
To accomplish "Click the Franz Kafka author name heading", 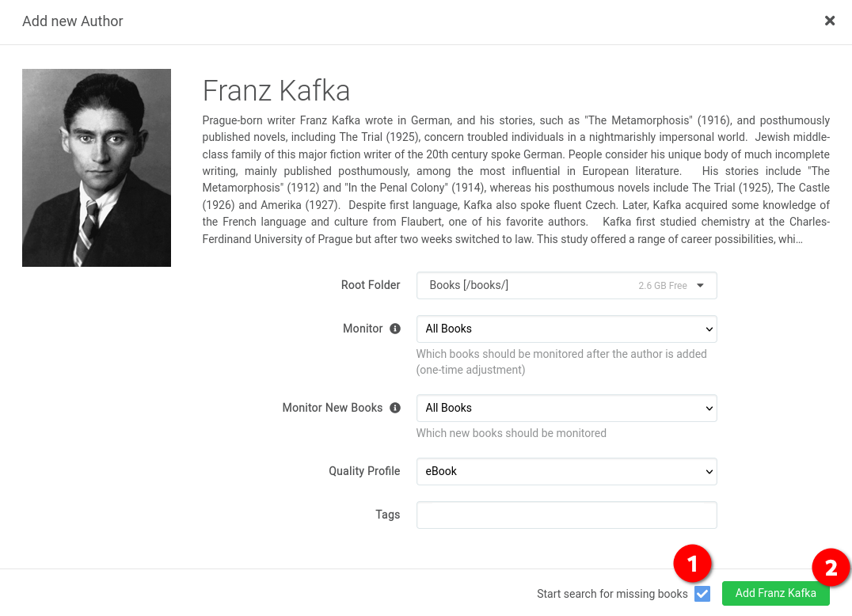I will (276, 90).
